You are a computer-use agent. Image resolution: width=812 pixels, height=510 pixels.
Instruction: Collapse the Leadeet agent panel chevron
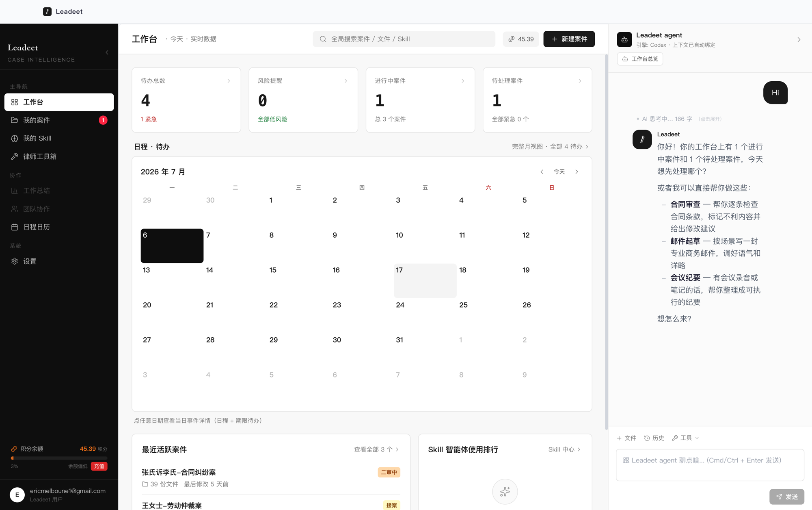click(799, 39)
